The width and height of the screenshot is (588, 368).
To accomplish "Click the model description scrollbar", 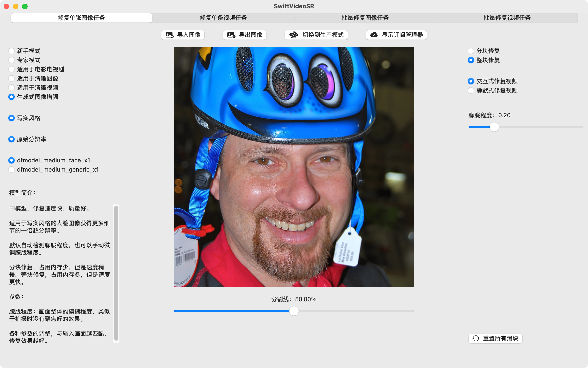I will (116, 273).
